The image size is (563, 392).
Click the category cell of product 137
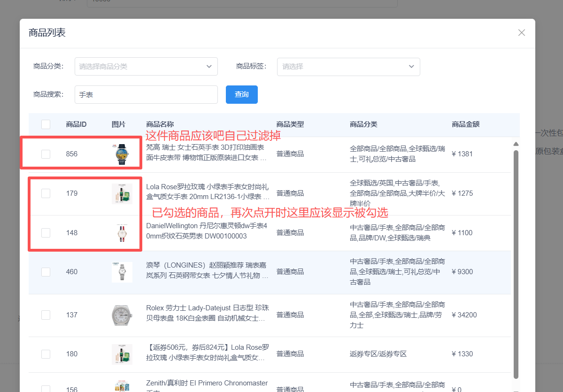tap(397, 315)
